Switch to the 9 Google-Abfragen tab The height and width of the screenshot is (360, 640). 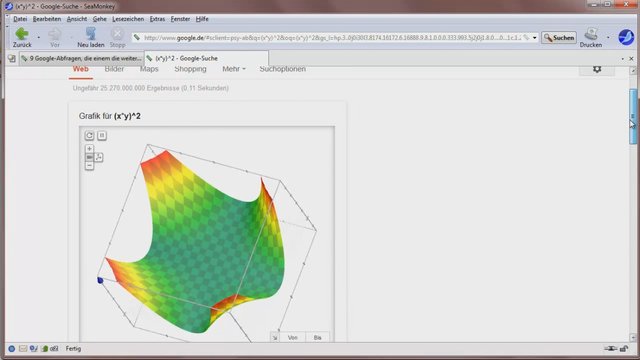point(82,58)
